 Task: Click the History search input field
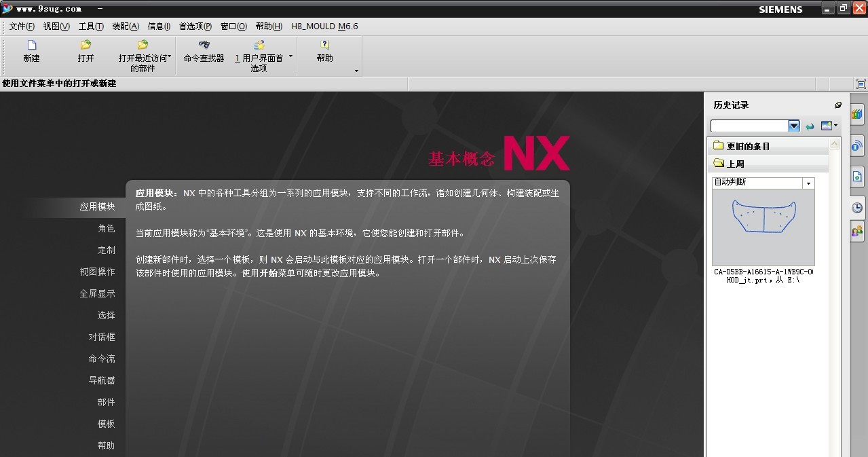pyautogui.click(x=749, y=126)
